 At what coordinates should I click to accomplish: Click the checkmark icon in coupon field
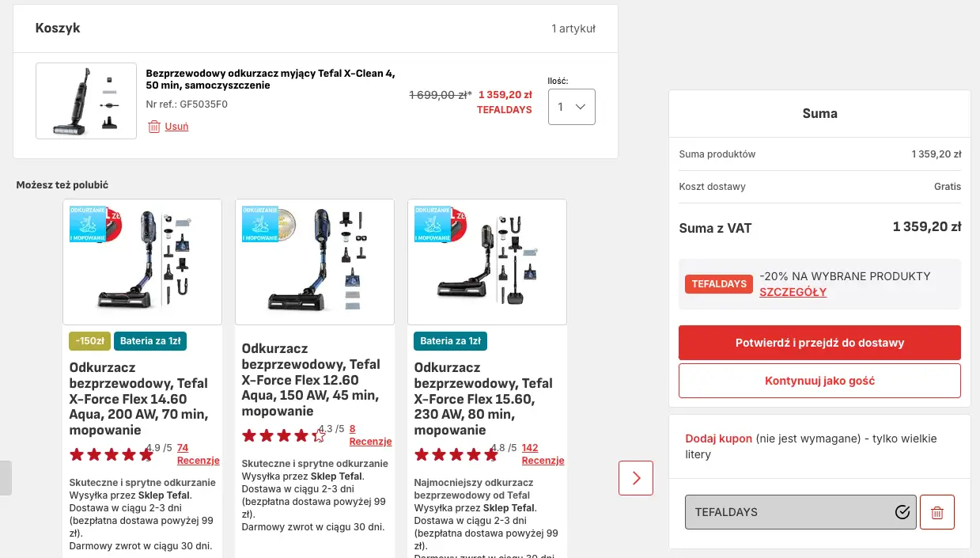click(x=902, y=512)
